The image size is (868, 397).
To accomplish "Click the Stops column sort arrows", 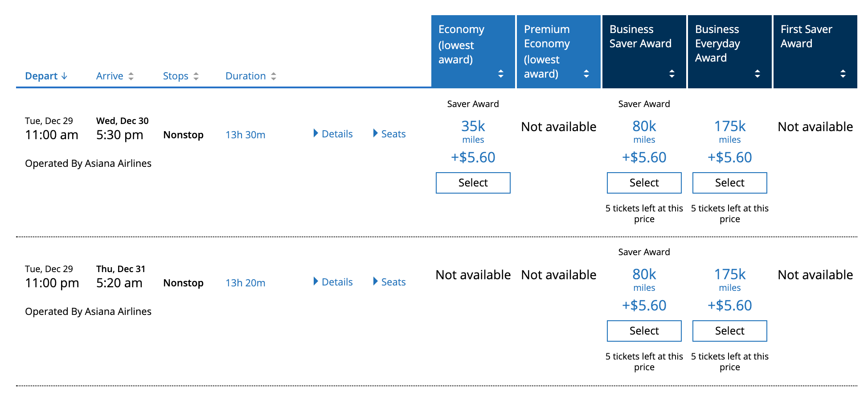I will coord(196,76).
